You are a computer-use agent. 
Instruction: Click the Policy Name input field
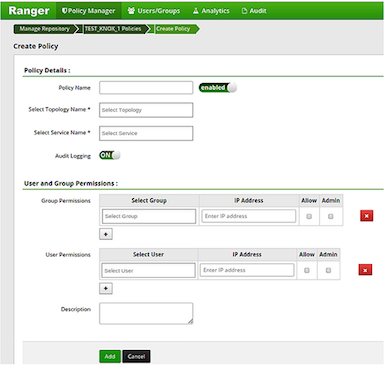click(x=146, y=88)
